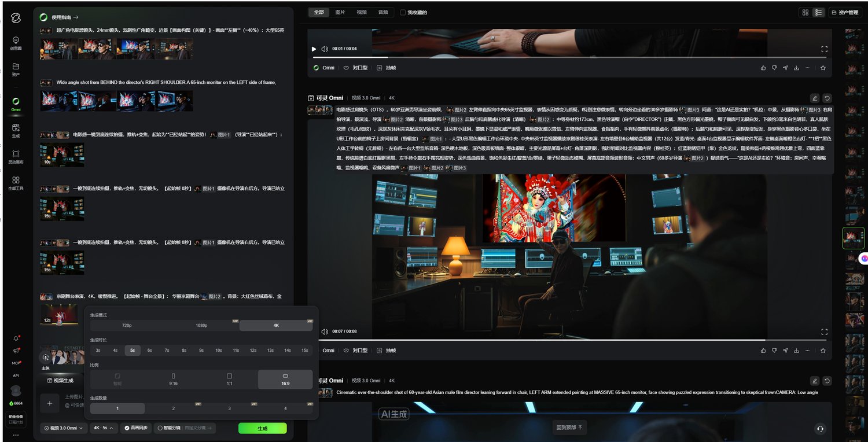Image resolution: width=868 pixels, height=442 pixels.
Task: Set generation duration to 15s
Action: [304, 350]
